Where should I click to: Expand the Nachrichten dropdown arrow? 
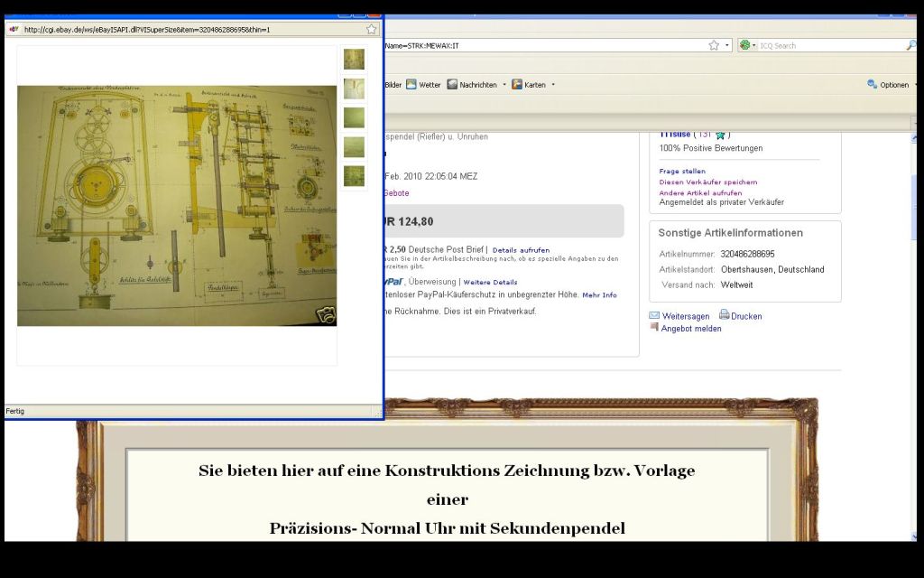[x=504, y=85]
